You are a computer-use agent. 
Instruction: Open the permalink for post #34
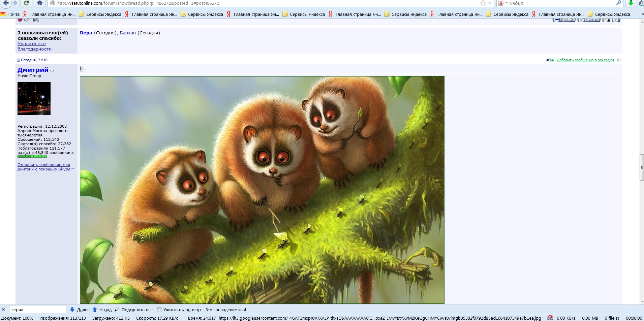point(551,60)
